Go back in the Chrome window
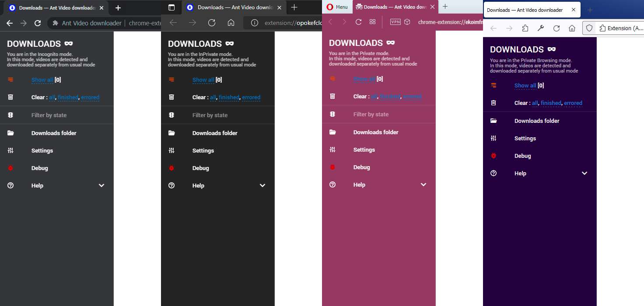Image resolution: width=644 pixels, height=306 pixels. [x=10, y=23]
